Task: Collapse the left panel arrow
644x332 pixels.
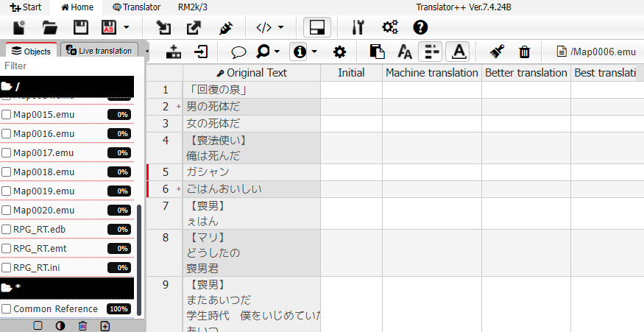Action: [146, 52]
